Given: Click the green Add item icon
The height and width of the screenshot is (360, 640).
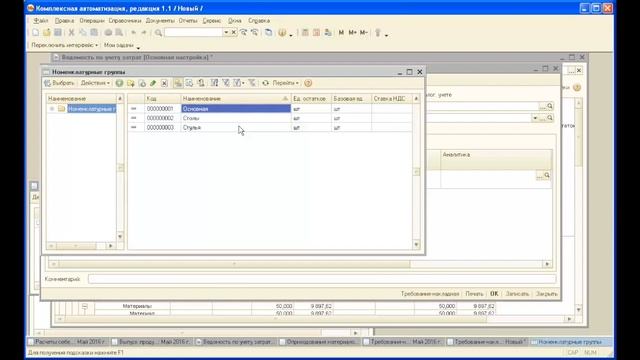Looking at the screenshot, I should pos(119,83).
